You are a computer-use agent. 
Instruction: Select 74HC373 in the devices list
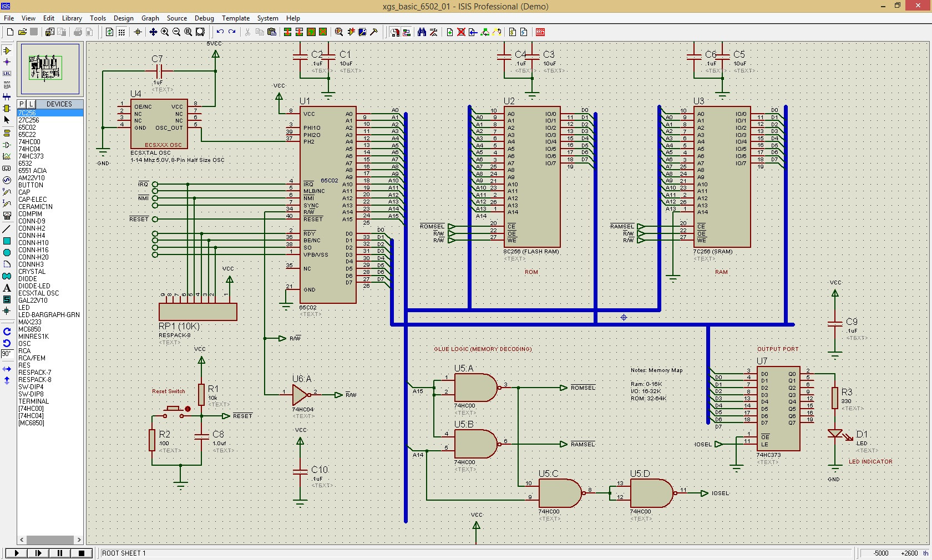[31, 156]
